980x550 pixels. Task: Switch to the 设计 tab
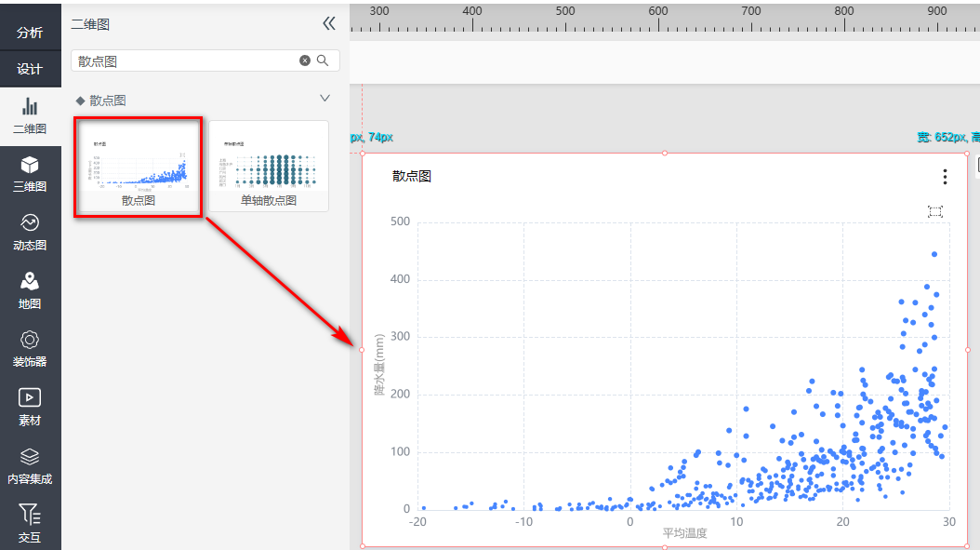(30, 69)
